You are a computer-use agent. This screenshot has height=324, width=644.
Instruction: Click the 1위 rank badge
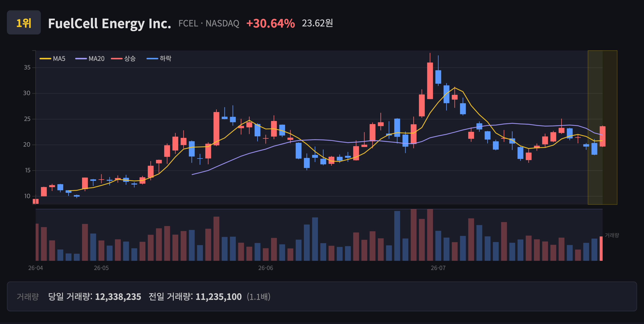point(24,22)
